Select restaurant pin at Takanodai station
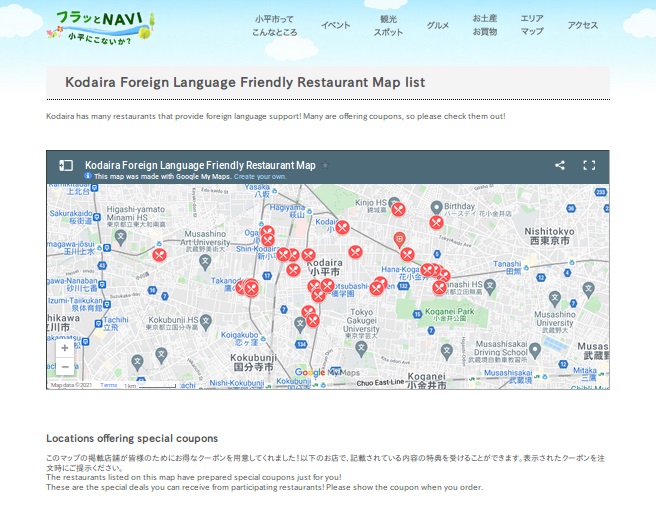This screenshot has width=656, height=515. click(251, 288)
